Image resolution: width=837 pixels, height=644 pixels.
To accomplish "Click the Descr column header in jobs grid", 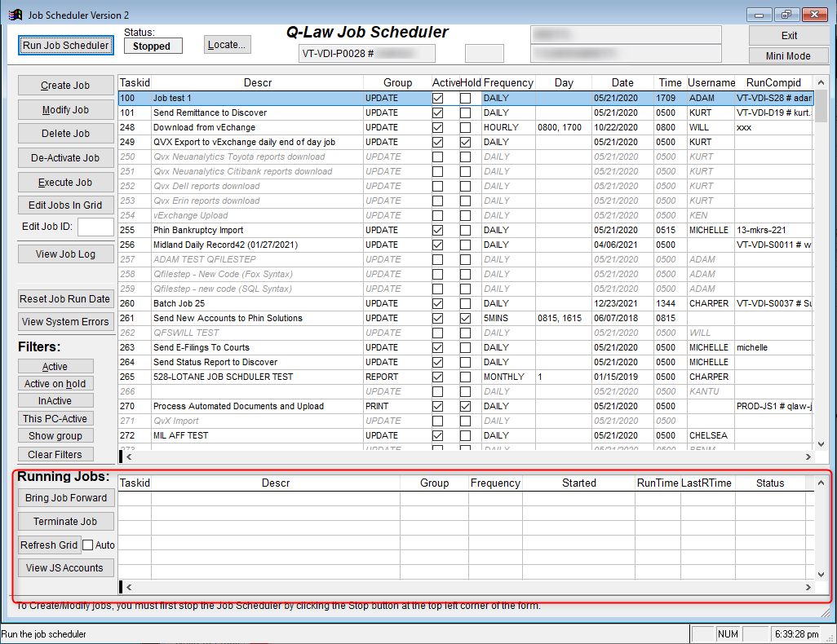I will 258,82.
